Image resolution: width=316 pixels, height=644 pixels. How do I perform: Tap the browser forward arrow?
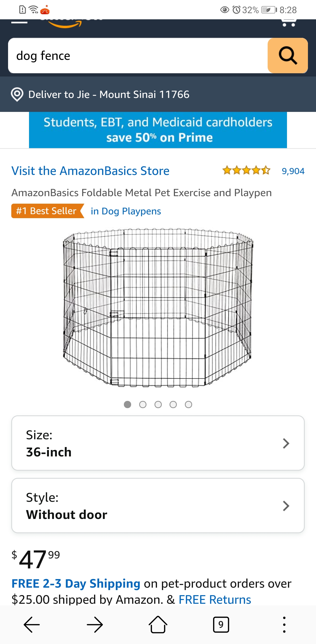(x=95, y=625)
